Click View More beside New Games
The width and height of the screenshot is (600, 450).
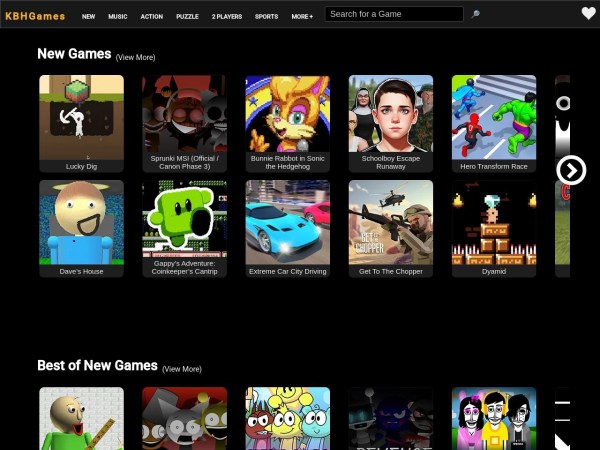(x=135, y=58)
